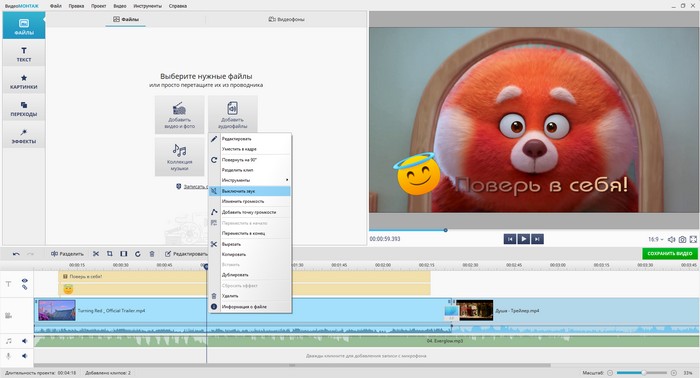Toggle the text track eye visibility
The height and width of the screenshot is (378, 700).
25,281
